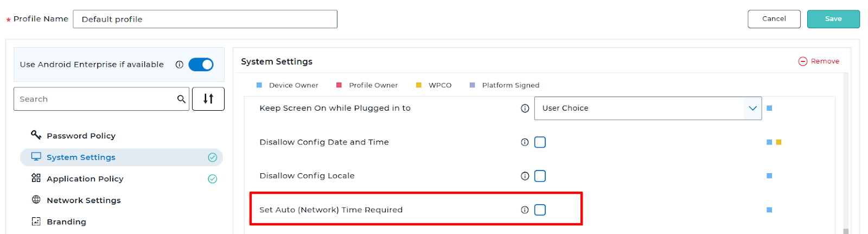Click the Save button
The height and width of the screenshot is (234, 868).
pos(833,19)
